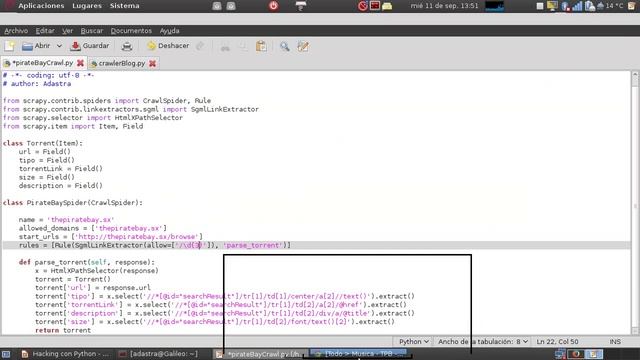Click the INS insert mode indicator
Viewport: 640px width, 360px height.
point(615,342)
